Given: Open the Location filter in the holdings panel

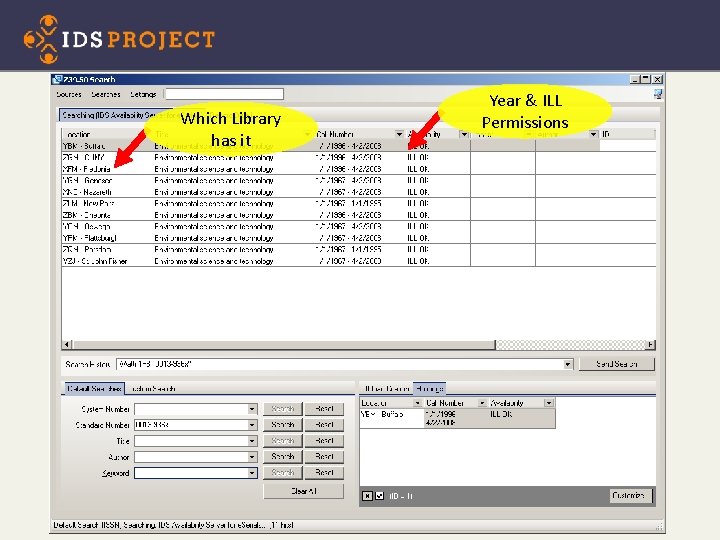Looking at the screenshot, I should [x=417, y=403].
